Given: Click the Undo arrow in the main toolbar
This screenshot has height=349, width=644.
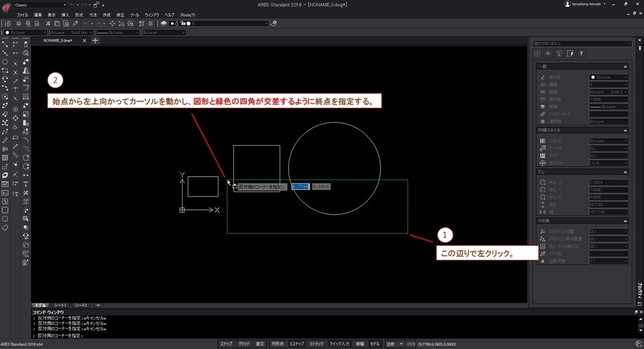Looking at the screenshot, I should 86,24.
